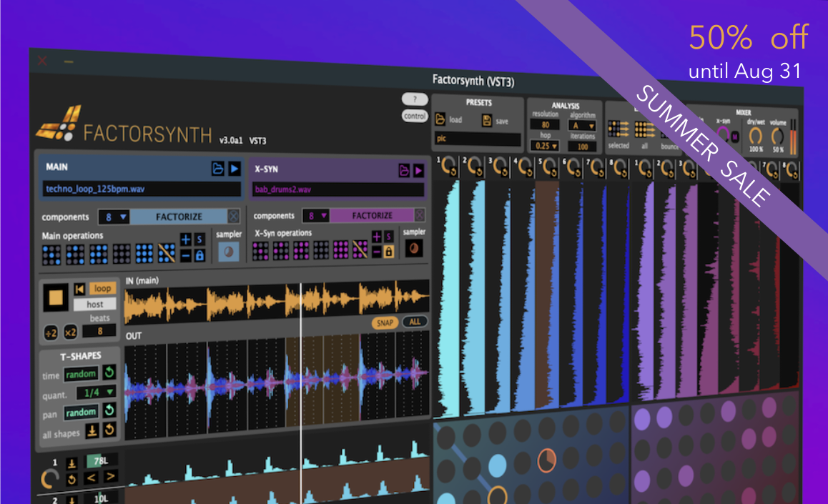Open the quant. 1/4 dropdown
The image size is (828, 504).
tap(96, 392)
